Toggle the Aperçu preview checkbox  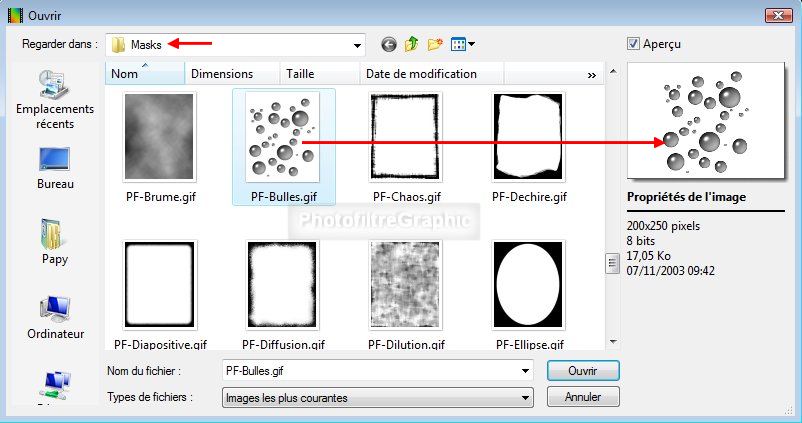(x=633, y=43)
